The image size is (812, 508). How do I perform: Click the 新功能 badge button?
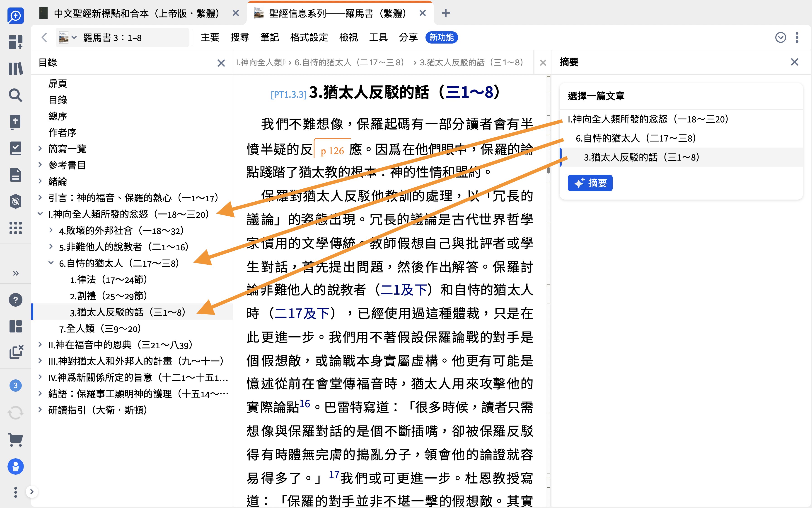tap(442, 37)
